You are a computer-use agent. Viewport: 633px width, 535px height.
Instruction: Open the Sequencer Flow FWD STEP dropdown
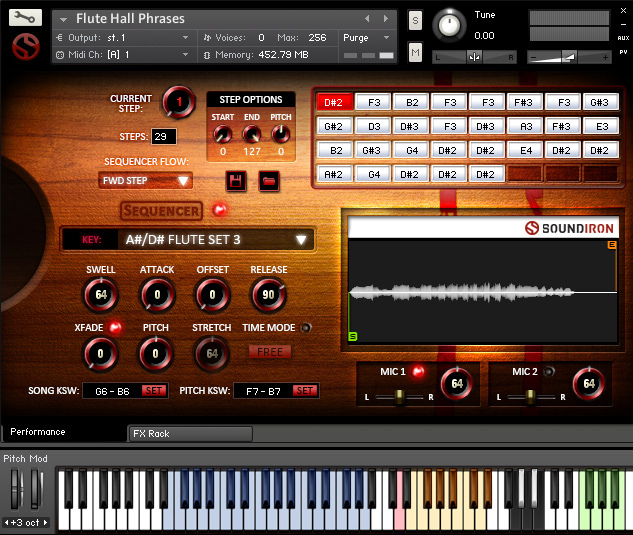[x=145, y=180]
